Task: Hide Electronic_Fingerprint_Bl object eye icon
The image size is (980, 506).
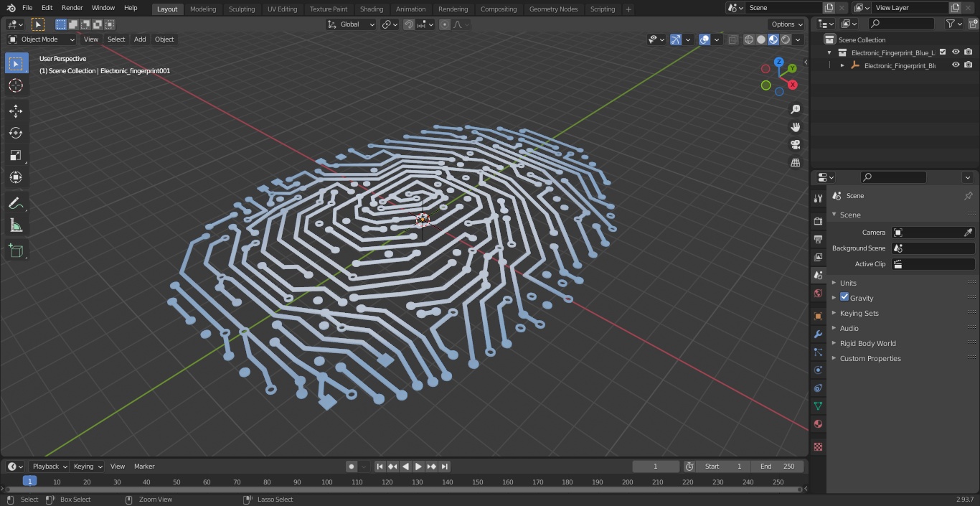Action: click(x=956, y=65)
